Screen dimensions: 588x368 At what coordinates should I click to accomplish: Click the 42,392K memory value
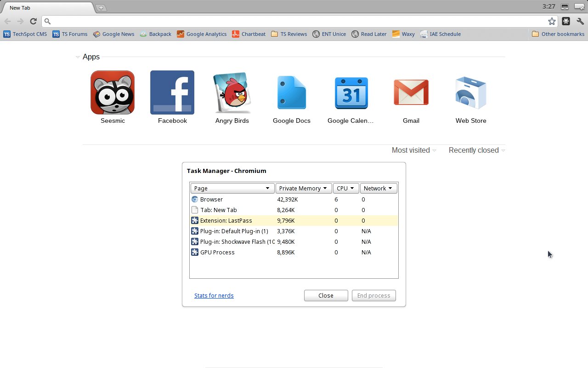click(x=288, y=199)
